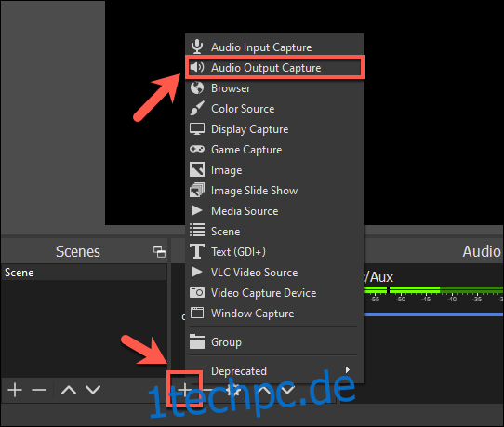The height and width of the screenshot is (427, 504).
Task: Pick the Text (GDI+) icon
Action: point(197,251)
